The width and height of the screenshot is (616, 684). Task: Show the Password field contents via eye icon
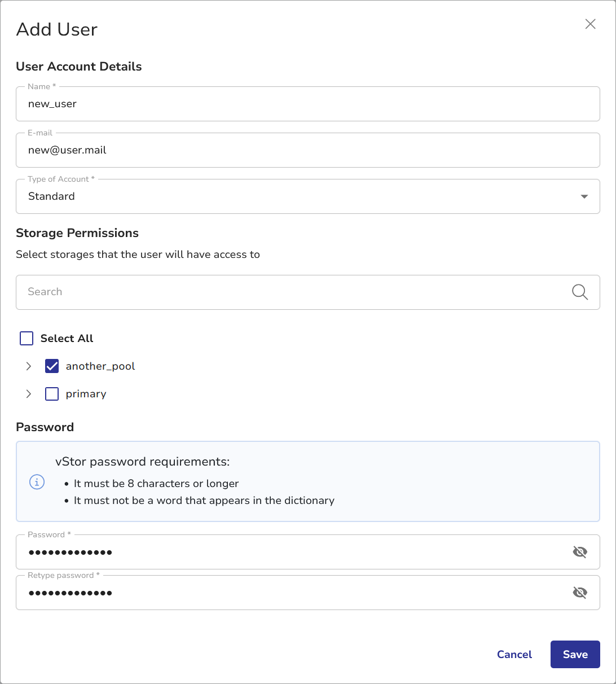[579, 552]
